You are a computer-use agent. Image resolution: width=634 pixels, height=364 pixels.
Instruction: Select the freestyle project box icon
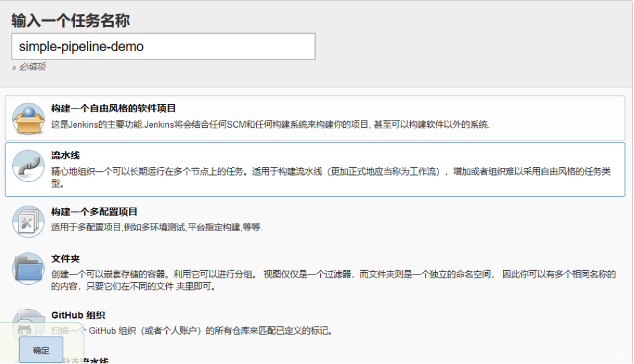(x=28, y=118)
